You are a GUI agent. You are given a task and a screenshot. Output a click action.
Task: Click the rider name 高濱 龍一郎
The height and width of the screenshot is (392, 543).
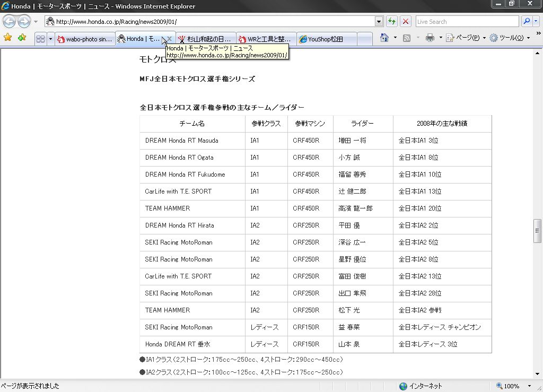tap(355, 208)
